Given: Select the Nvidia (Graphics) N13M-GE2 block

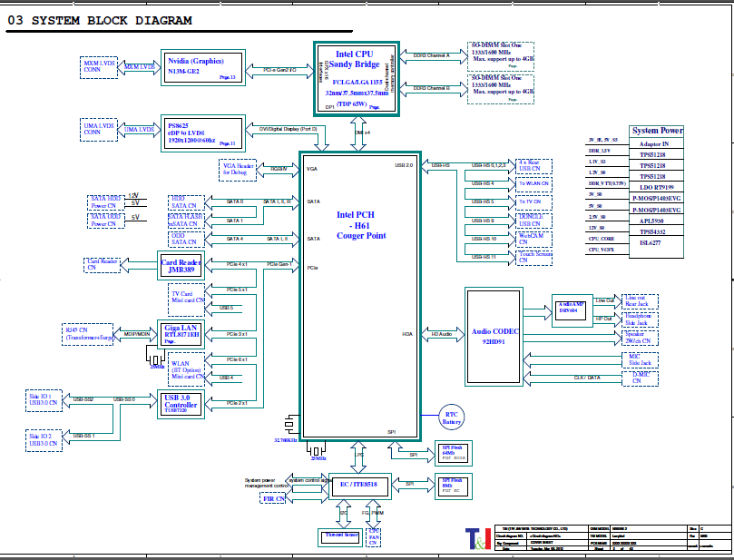Looking at the screenshot, I should (202, 67).
